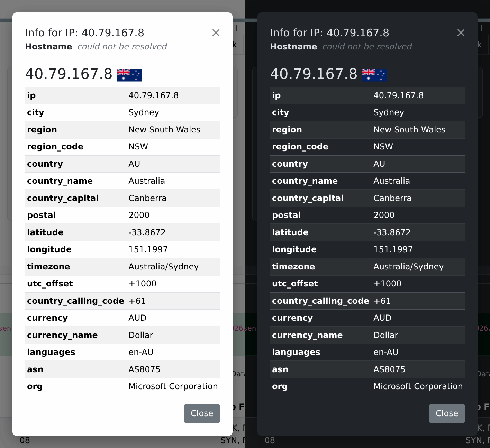
Task: Click the 'currency_name' label in light table
Action: [62, 335]
